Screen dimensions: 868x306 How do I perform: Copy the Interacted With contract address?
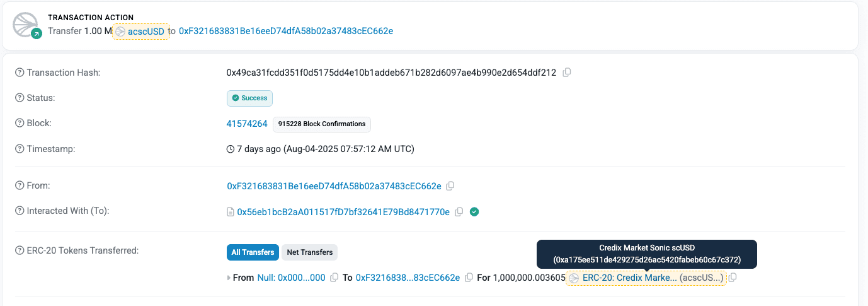click(x=459, y=212)
